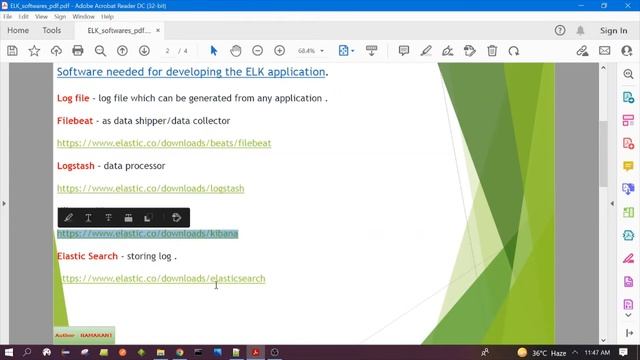640x360 pixels.
Task: Click highlight pen in floating toolbar
Action: pyautogui.click(x=69, y=218)
